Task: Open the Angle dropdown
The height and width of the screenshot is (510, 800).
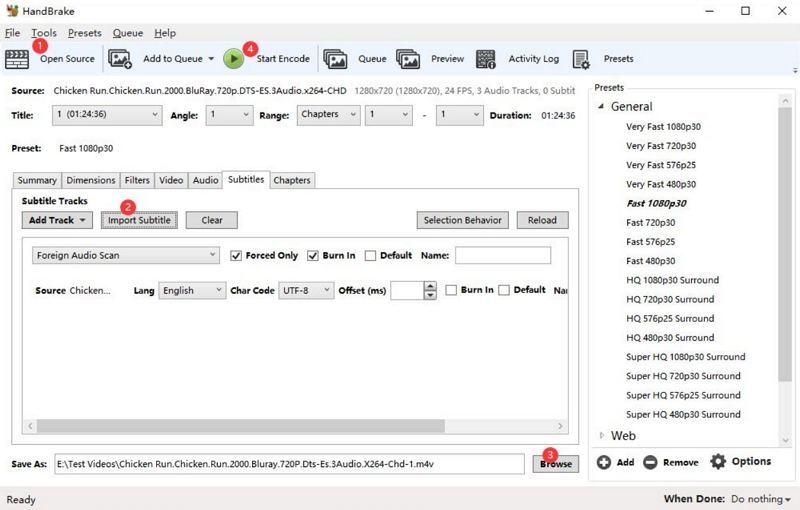Action: point(230,115)
